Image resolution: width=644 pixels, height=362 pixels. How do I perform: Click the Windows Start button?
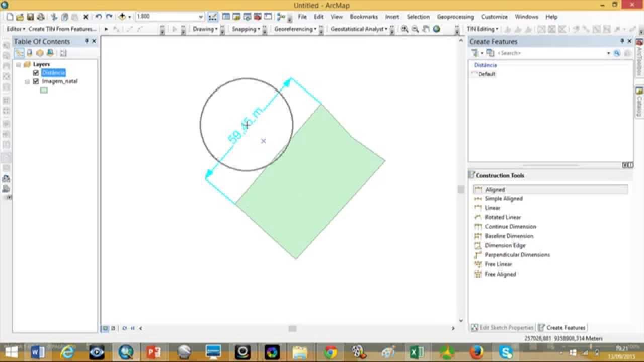point(11,352)
